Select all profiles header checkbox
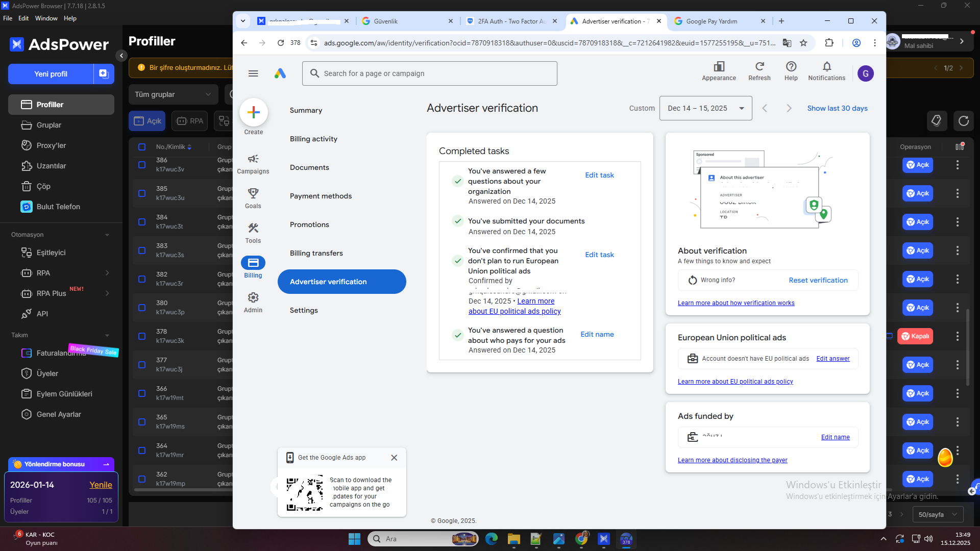This screenshot has height=551, width=980. coord(142,147)
